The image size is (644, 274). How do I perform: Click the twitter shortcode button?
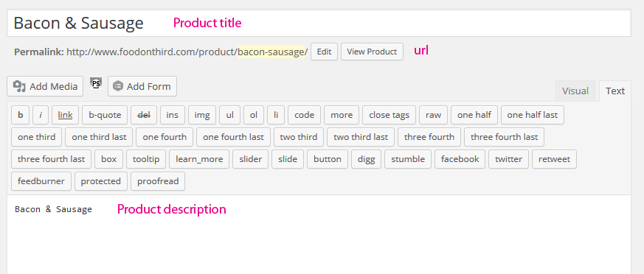point(508,159)
